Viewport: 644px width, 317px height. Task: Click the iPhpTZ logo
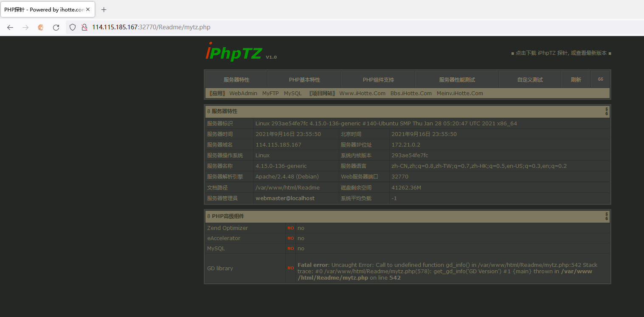pos(233,52)
